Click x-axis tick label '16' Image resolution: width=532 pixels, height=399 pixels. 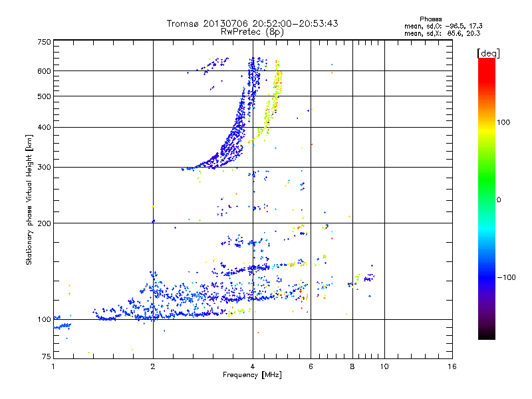(452, 366)
